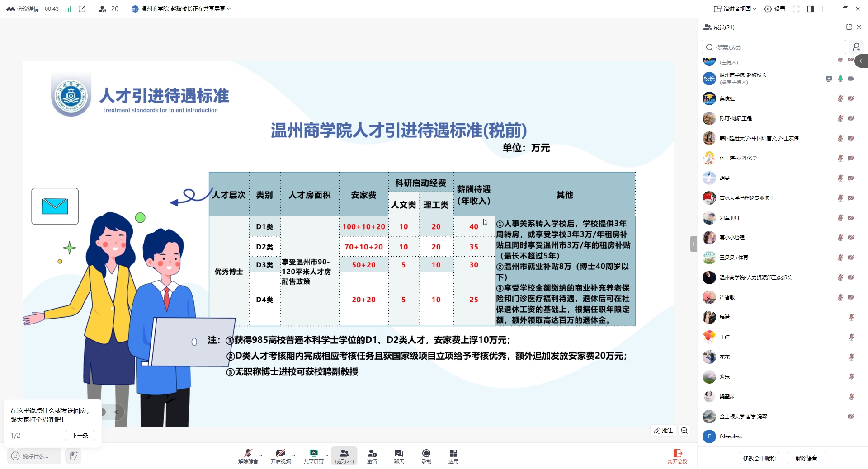Toggle the microphone button for 程诺
The width and height of the screenshot is (868, 469).
tap(851, 317)
